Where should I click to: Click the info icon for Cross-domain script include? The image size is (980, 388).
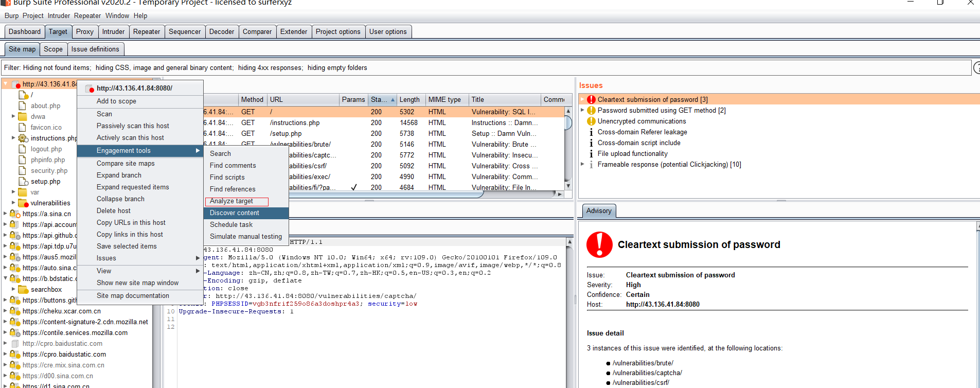[591, 143]
